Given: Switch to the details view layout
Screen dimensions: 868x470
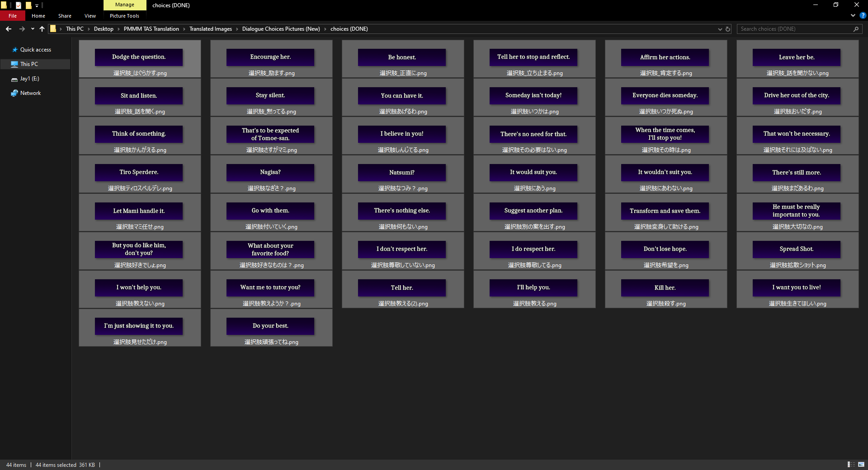Looking at the screenshot, I should click(x=851, y=465).
